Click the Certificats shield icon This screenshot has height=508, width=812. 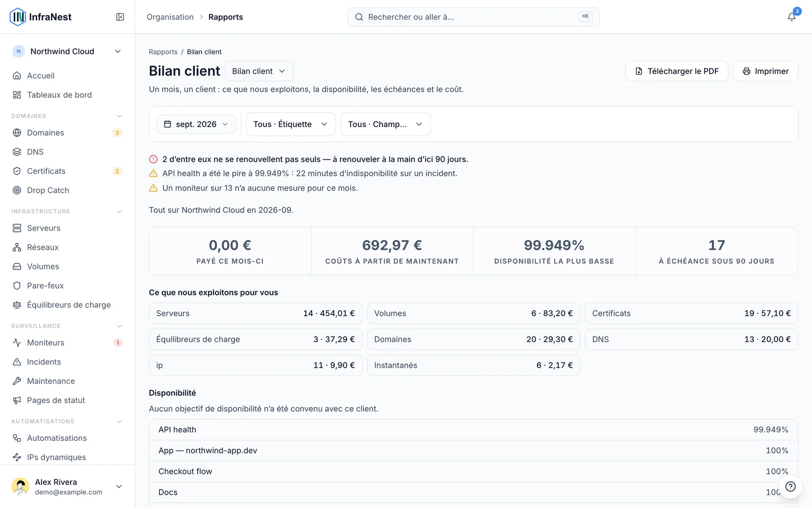pos(17,171)
